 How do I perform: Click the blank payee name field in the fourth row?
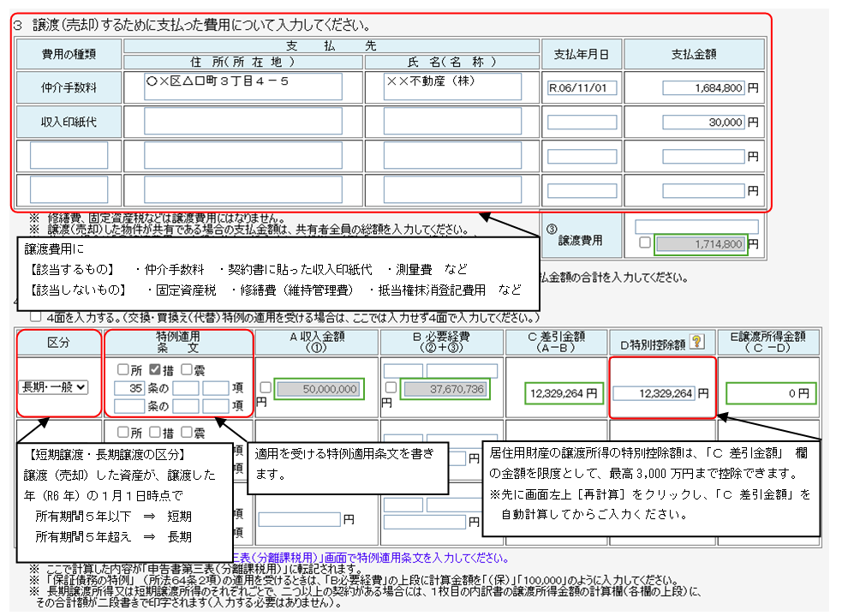pyautogui.click(x=452, y=189)
